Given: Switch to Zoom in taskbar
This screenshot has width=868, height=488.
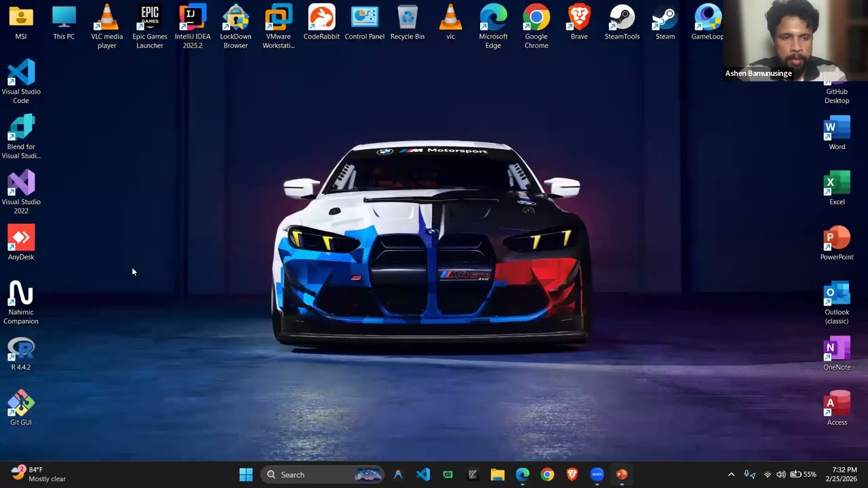Looking at the screenshot, I should (597, 474).
